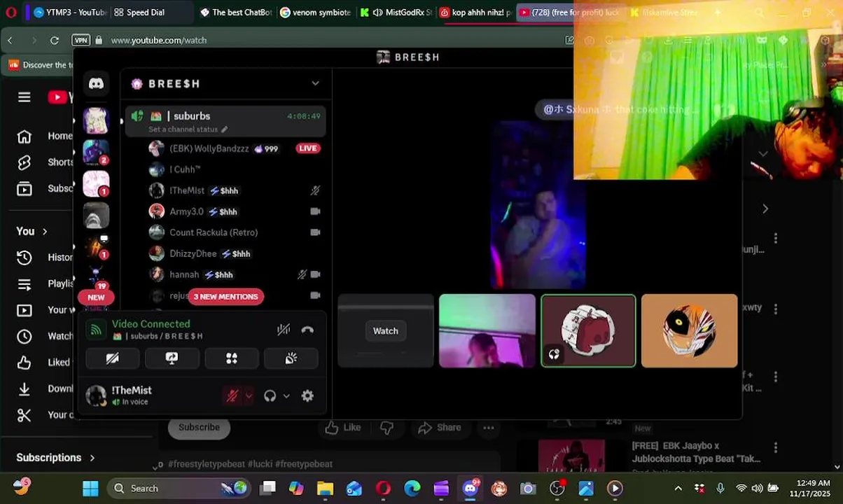The image size is (843, 504).
Task: Open Discord user settings gear
Action: 307,395
